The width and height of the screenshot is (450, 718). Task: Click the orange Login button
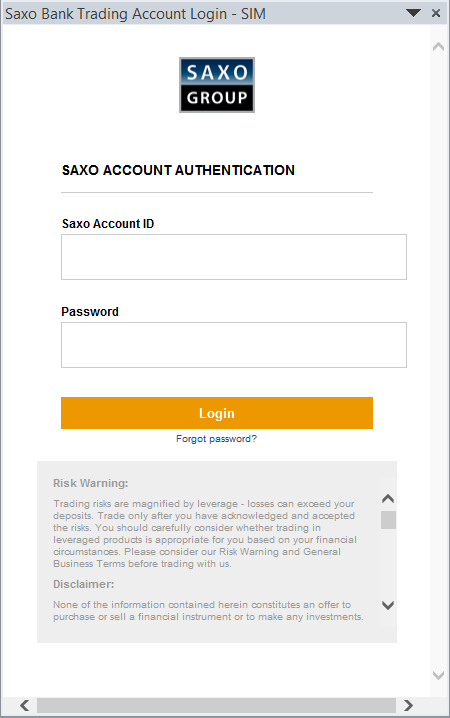(x=217, y=413)
